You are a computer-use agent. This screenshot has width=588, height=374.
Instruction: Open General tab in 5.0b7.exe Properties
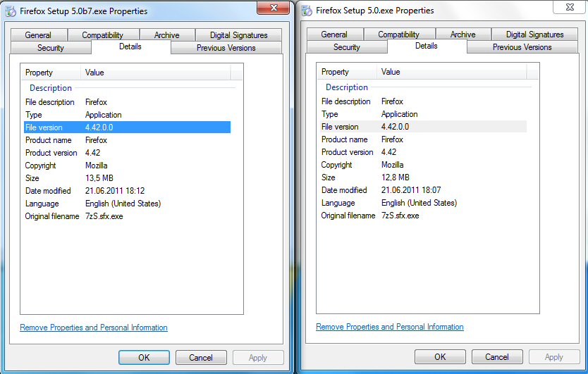coord(39,35)
